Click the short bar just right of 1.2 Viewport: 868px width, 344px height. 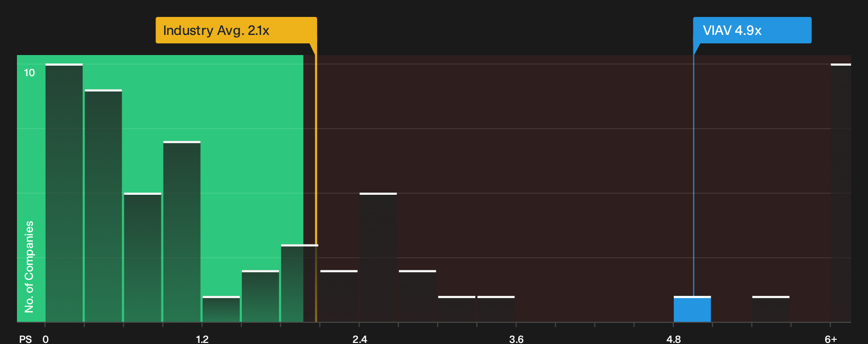click(221, 309)
